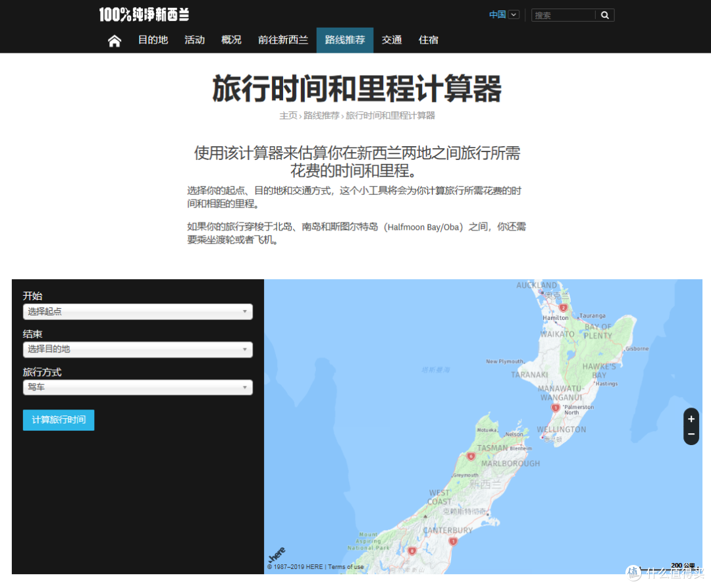Image resolution: width=711 pixels, height=588 pixels.
Task: Click the MARLBOROUGH label on map
Action: (511, 464)
